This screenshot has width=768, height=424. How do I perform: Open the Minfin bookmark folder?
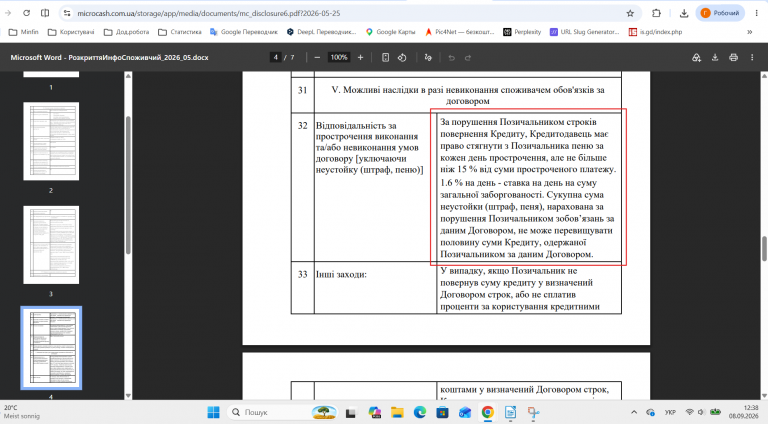tap(24, 32)
